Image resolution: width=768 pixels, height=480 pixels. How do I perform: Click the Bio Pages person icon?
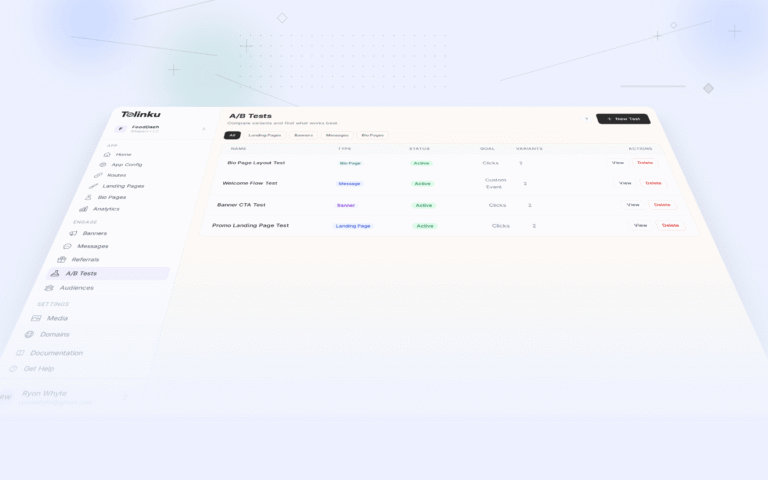(88, 197)
